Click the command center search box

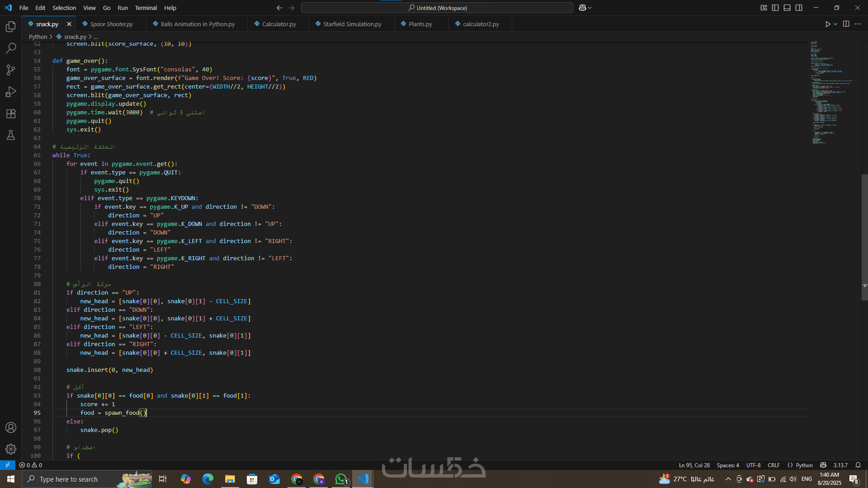437,8
